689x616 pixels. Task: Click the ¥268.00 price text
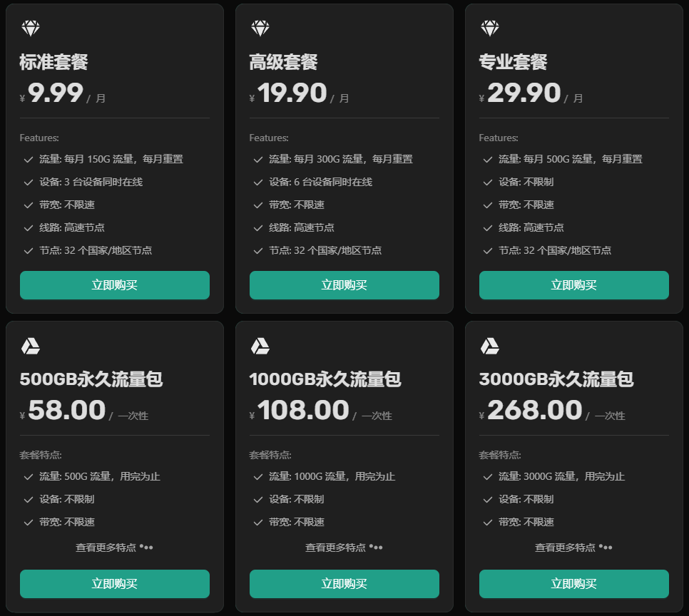tap(534, 411)
